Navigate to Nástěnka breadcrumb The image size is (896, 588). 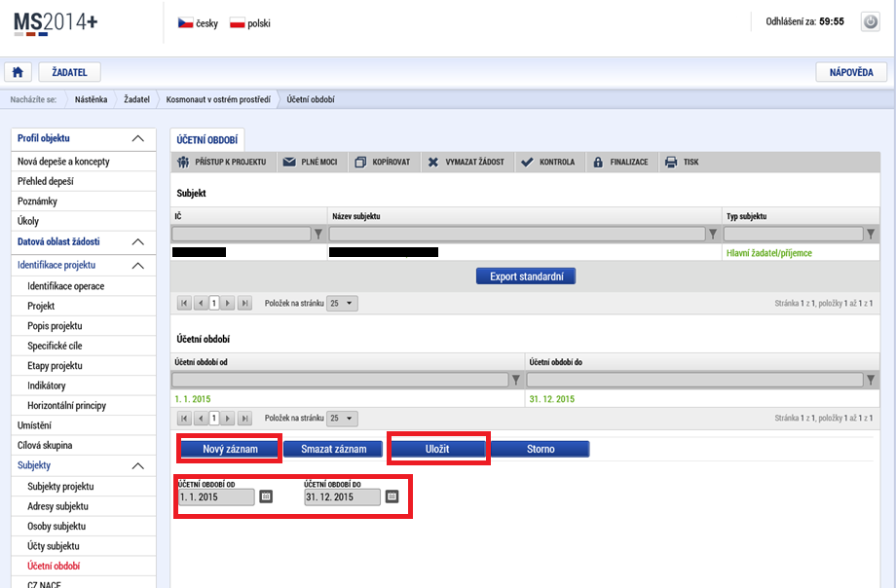tap(91, 99)
